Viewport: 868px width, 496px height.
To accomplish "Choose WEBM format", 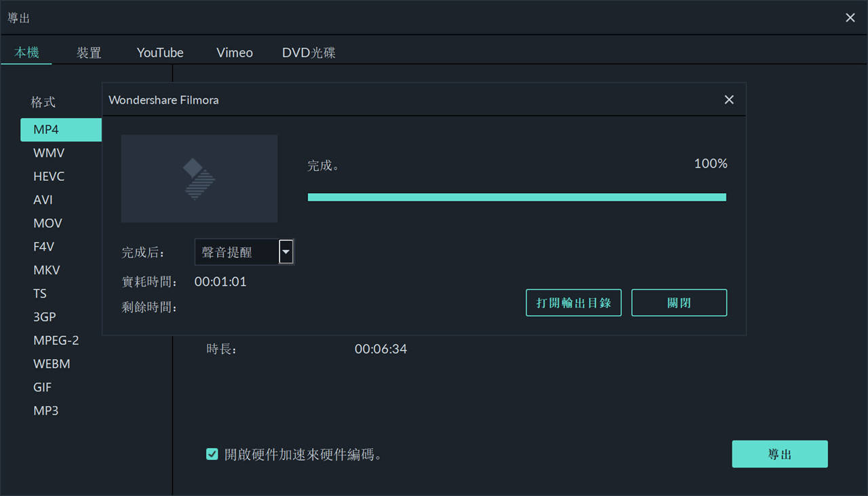I will pyautogui.click(x=52, y=363).
